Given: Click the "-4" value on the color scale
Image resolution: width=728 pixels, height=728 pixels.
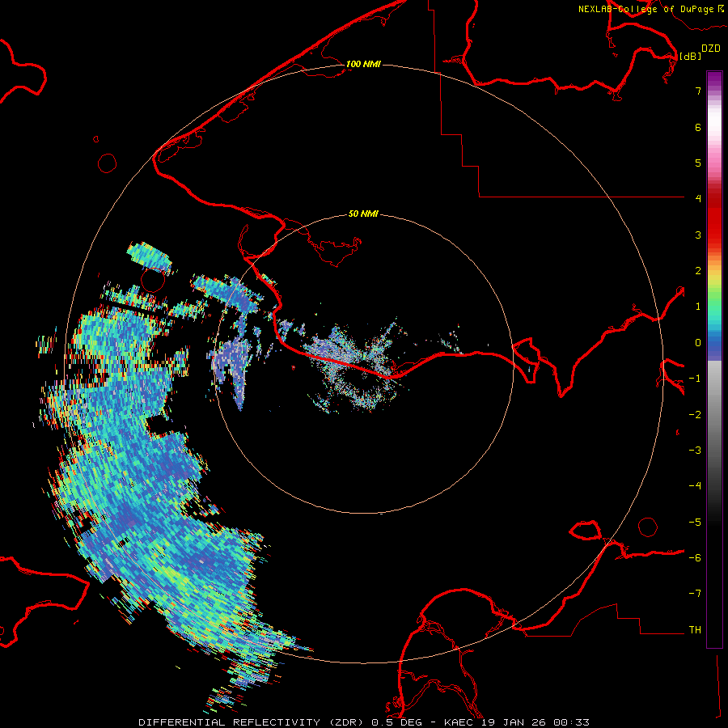Looking at the screenshot, I should [x=695, y=486].
